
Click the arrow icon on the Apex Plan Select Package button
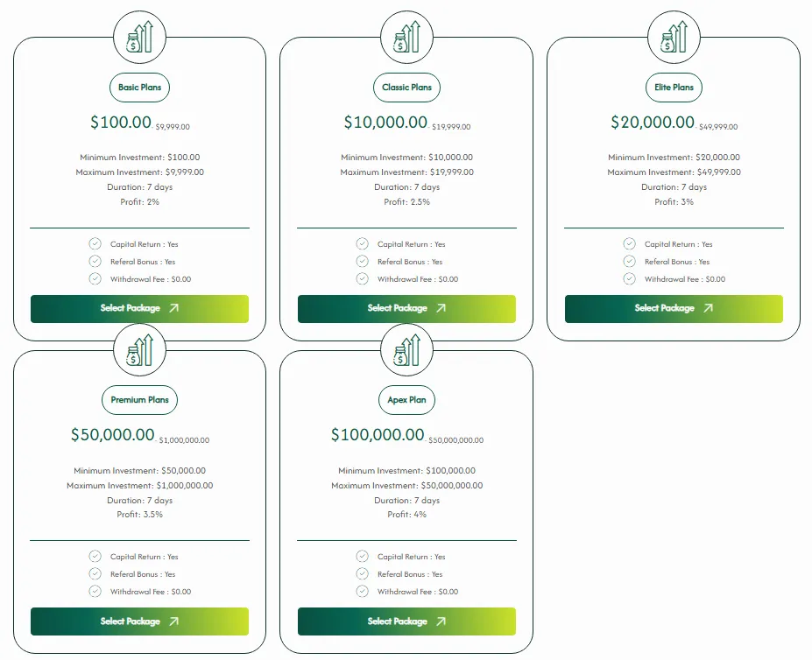pyautogui.click(x=441, y=621)
